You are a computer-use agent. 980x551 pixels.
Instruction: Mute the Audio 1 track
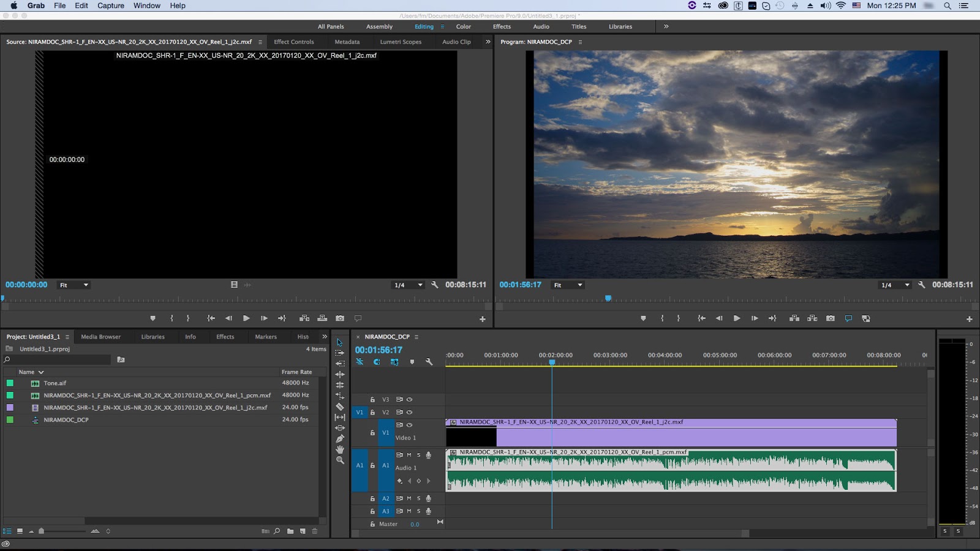409,455
